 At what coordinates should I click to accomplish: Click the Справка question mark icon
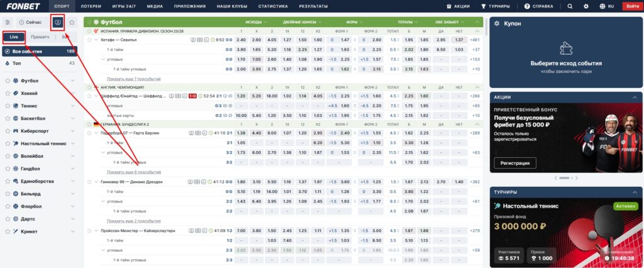(526, 6)
